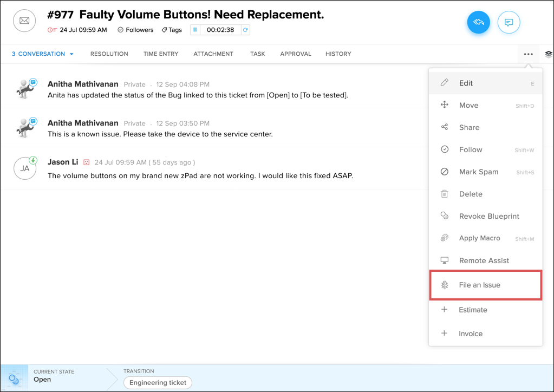Switch to the Time Entry tab
Screen dimensions: 554x392
(x=161, y=54)
